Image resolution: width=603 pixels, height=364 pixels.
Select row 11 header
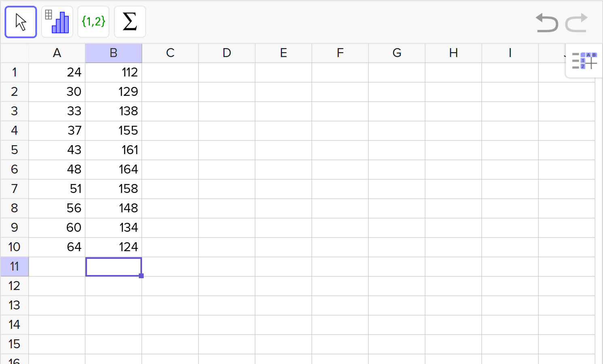(15, 267)
